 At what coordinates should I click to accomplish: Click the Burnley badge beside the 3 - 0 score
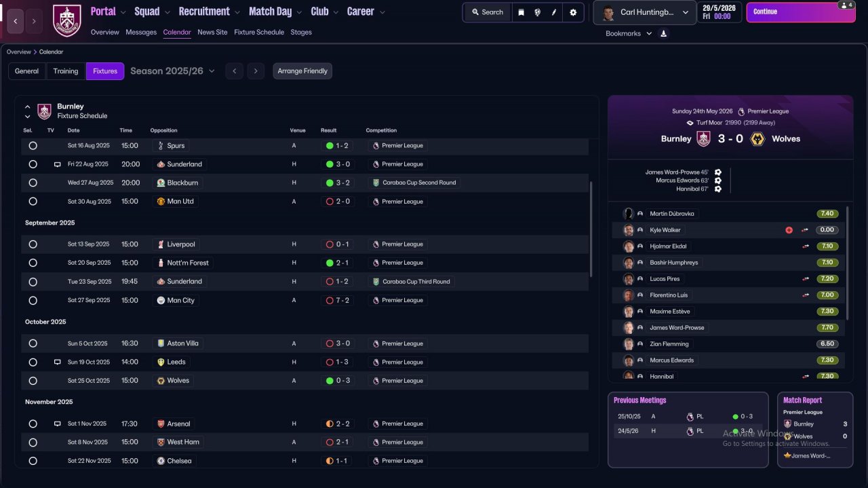pos(704,138)
